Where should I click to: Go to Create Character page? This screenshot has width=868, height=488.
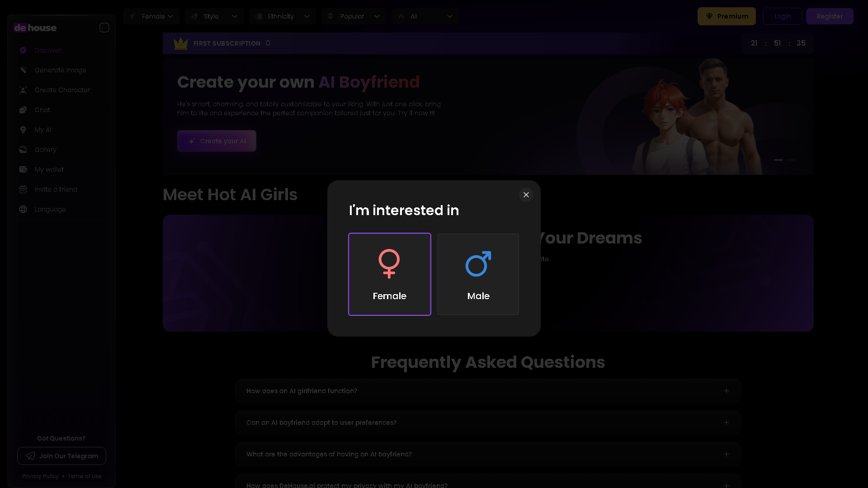tap(61, 90)
